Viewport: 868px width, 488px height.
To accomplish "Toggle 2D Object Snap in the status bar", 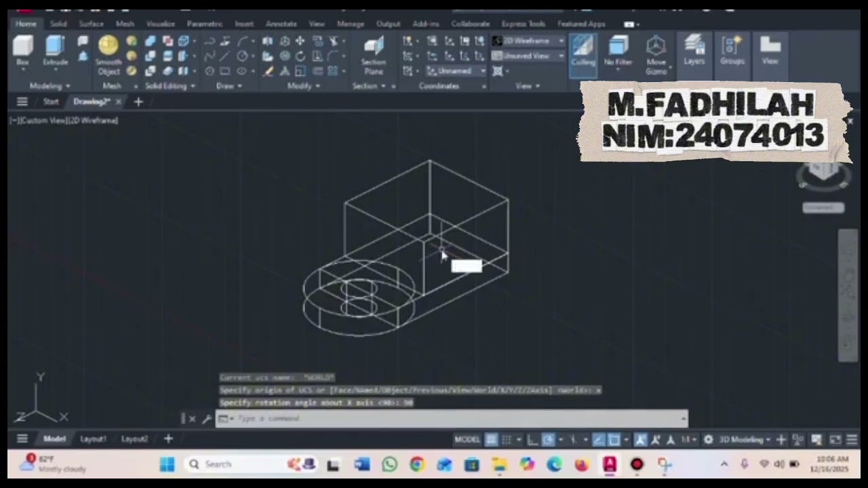I will tap(614, 439).
